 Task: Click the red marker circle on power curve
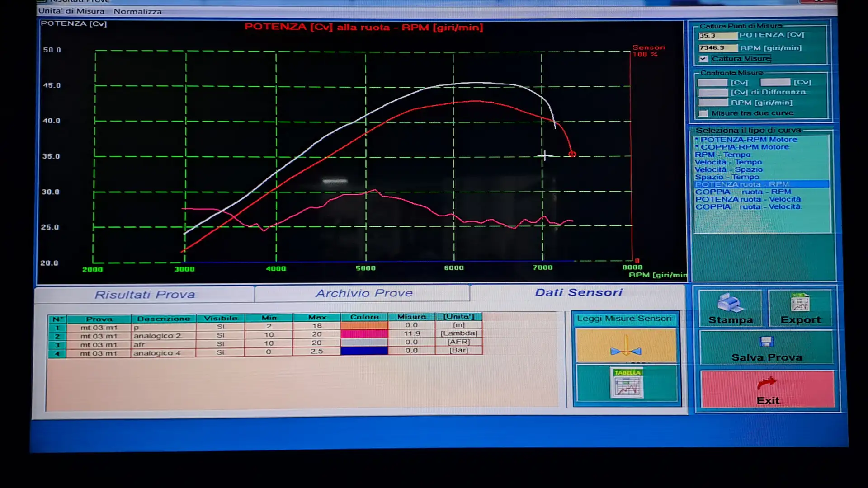click(x=572, y=154)
